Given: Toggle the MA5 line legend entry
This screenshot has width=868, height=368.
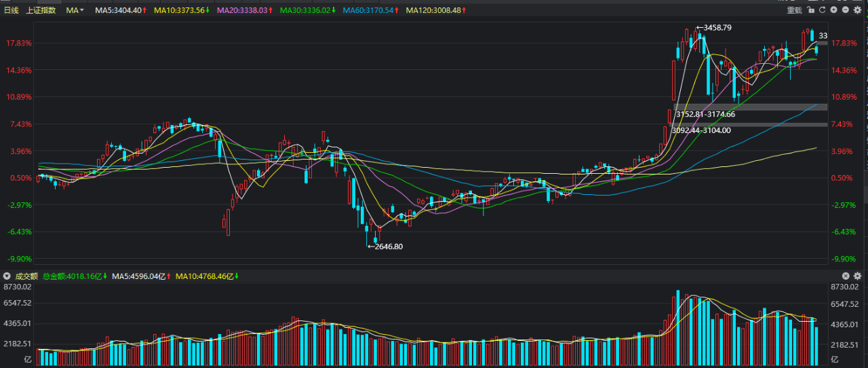Looking at the screenshot, I should click(x=119, y=10).
